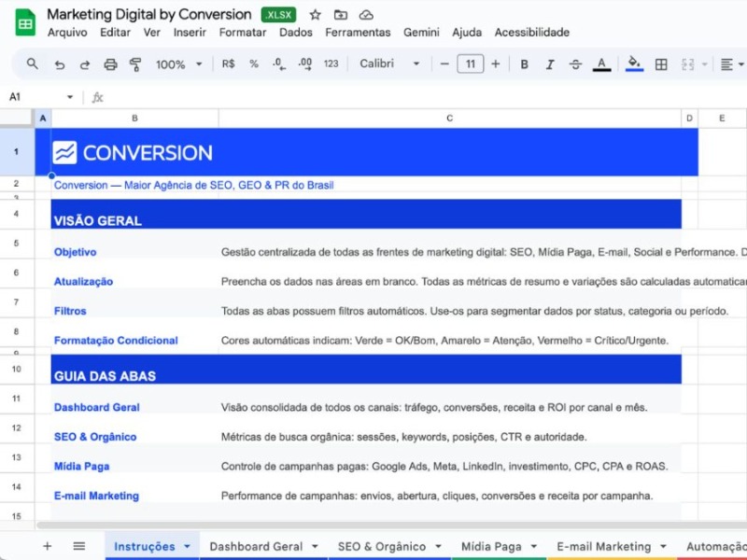The height and width of the screenshot is (560, 747).
Task: Open the fill color picker
Action: pyautogui.click(x=634, y=64)
